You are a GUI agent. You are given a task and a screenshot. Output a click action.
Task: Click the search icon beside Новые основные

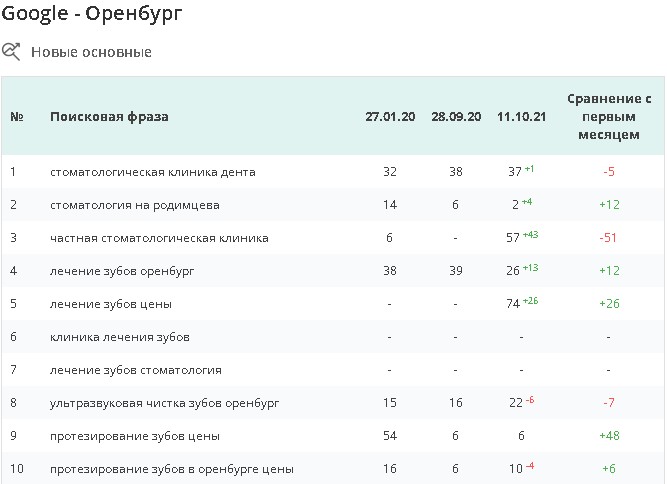pos(12,51)
